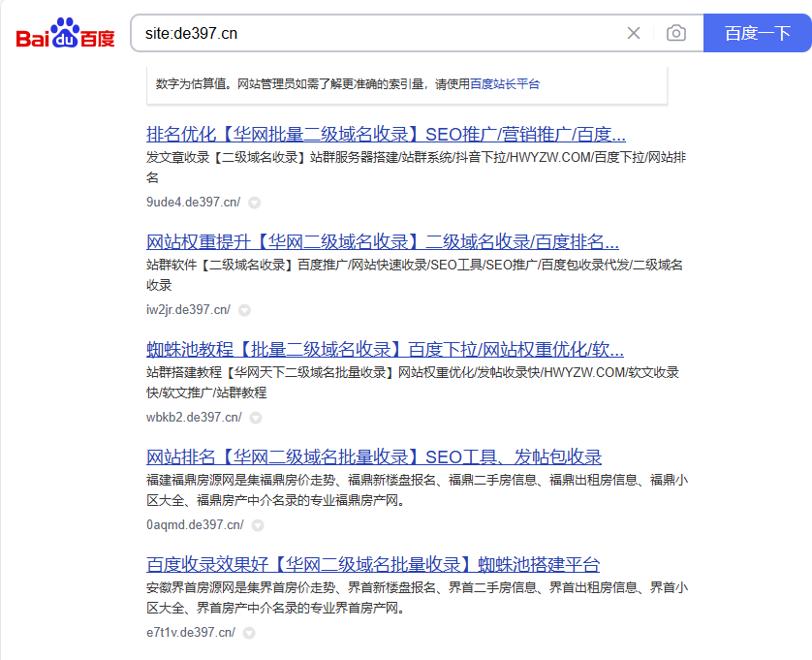The width and height of the screenshot is (812, 660).
Task: Open the 百度站长平台 link
Action: coord(505,84)
